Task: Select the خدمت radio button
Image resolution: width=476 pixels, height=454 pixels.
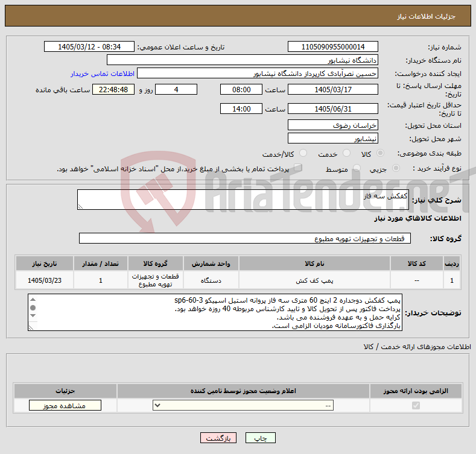Action: tap(346, 153)
